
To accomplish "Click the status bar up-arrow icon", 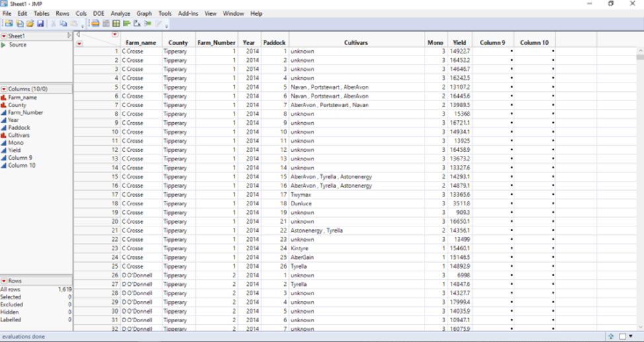I will (611, 336).
